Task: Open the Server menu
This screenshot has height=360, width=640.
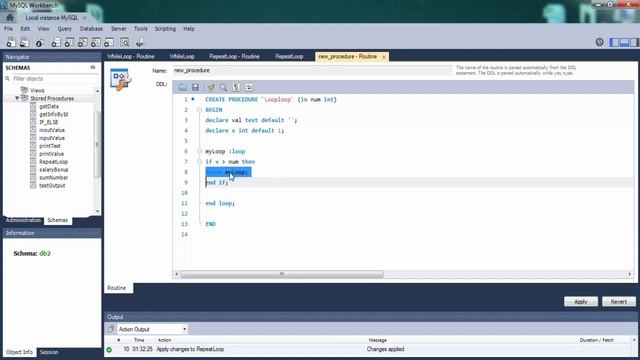Action: pyautogui.click(x=118, y=29)
